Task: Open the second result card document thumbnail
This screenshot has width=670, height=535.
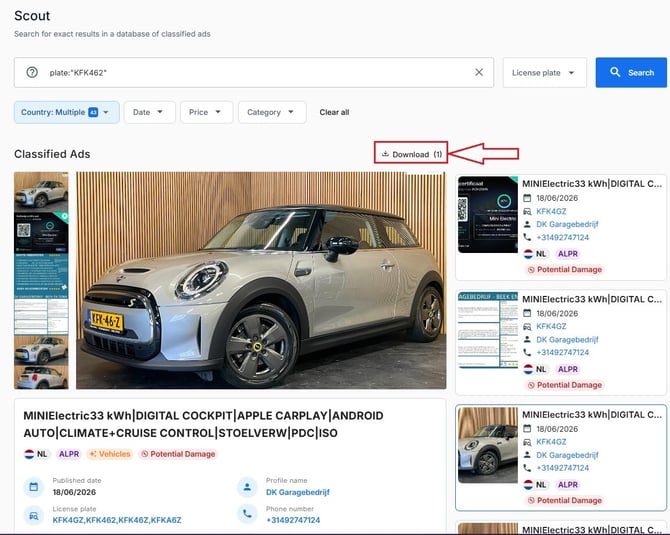Action: coord(488,330)
